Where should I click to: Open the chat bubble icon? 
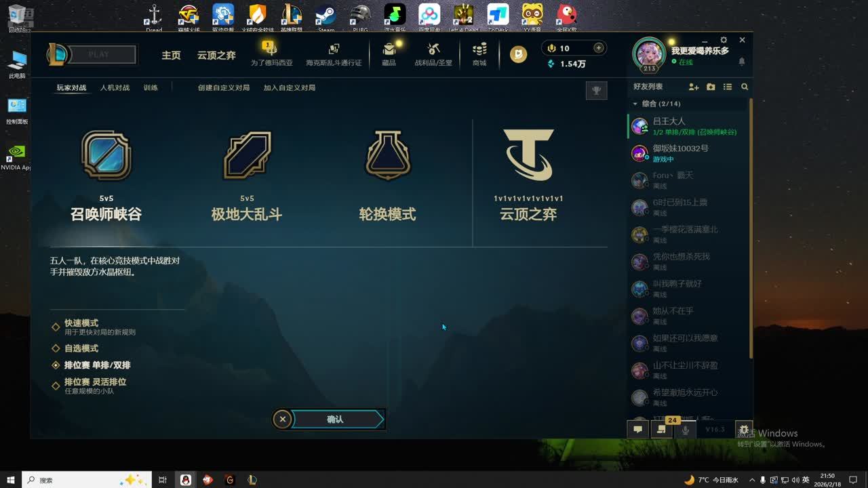[637, 429]
